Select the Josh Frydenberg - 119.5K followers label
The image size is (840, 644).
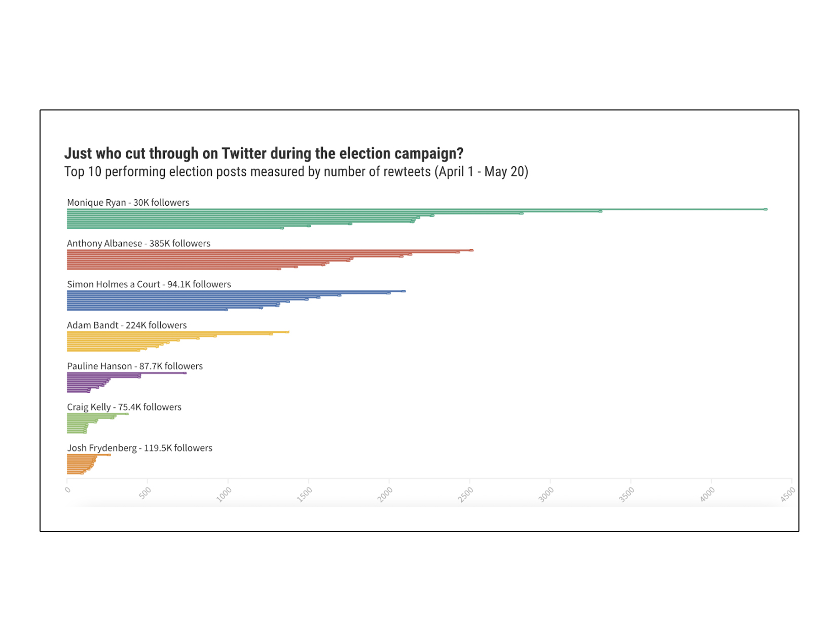pyautogui.click(x=139, y=448)
